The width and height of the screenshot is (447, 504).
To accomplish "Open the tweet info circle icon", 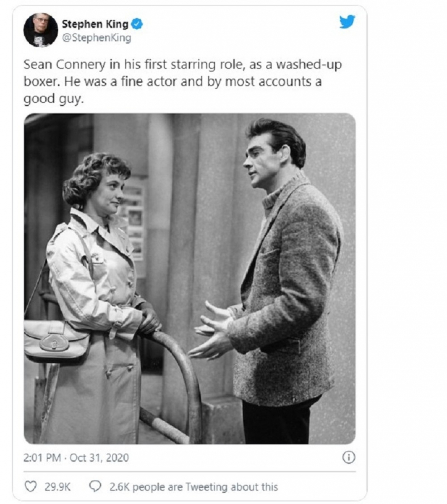I will tap(348, 457).
